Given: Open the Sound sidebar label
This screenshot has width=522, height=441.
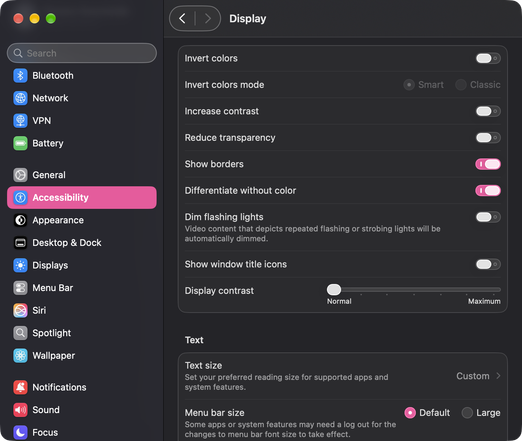Looking at the screenshot, I should (46, 410).
